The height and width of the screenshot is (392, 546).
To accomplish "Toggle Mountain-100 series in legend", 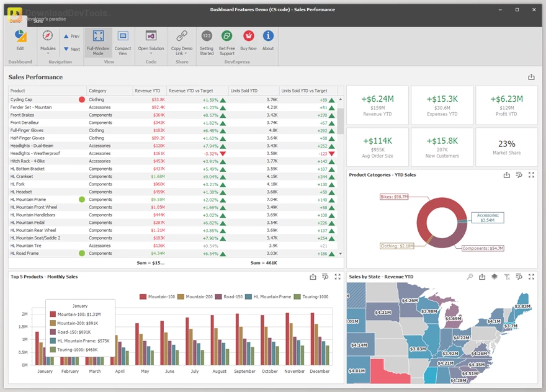I will (x=158, y=296).
